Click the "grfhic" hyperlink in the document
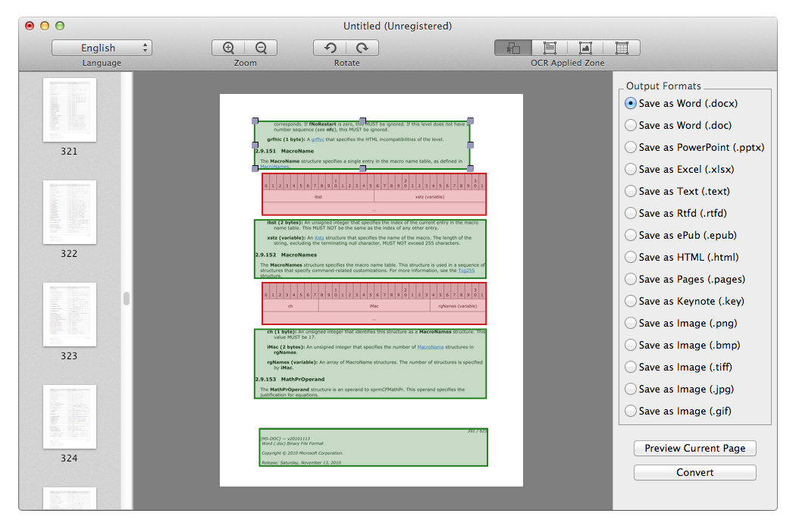The image size is (799, 532). pos(318,139)
